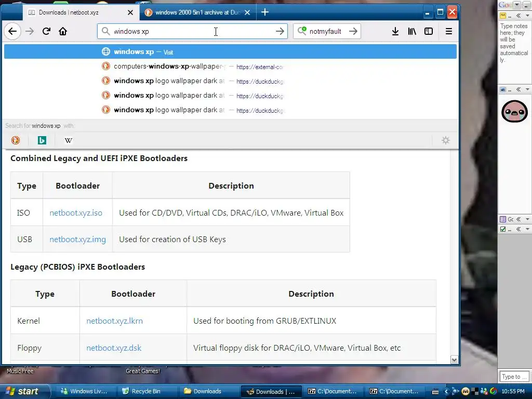Open the Windows start menu
The width and height of the screenshot is (532, 399).
[24, 391]
